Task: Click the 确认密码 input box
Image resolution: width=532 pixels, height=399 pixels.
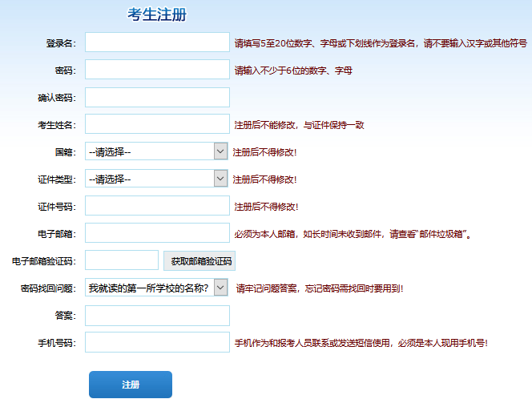Action: tap(157, 98)
